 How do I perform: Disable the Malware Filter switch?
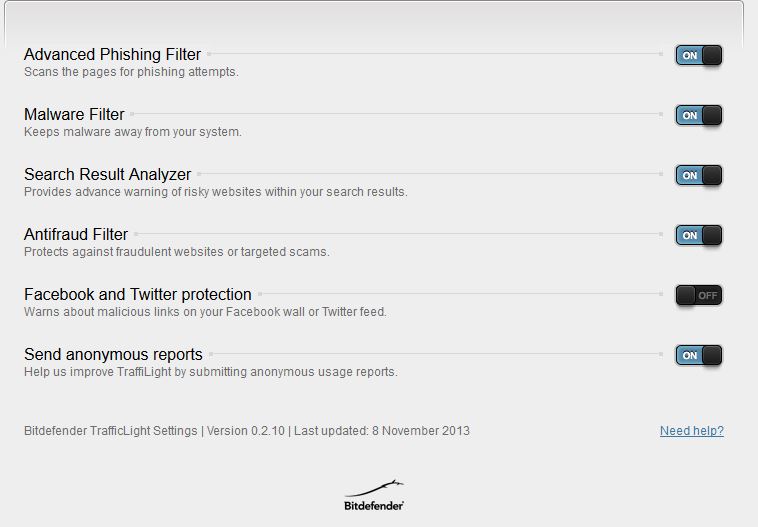click(699, 115)
